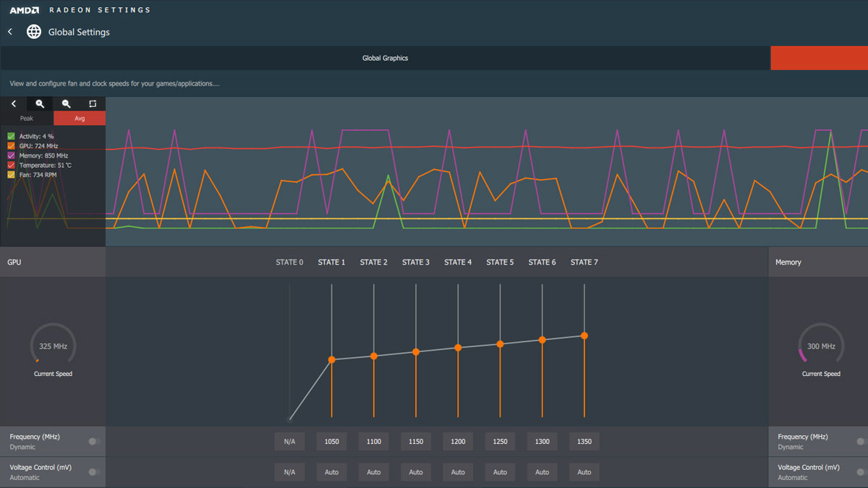This screenshot has width=868, height=488.
Task: Click the STATE 7 column header
Action: click(584, 262)
